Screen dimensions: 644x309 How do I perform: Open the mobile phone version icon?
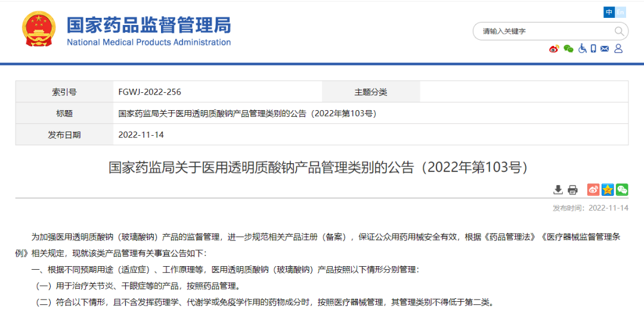(x=593, y=49)
